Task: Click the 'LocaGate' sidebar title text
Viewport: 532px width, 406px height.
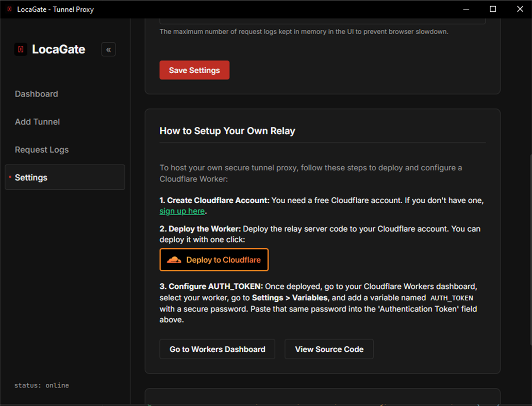Action: click(x=58, y=49)
